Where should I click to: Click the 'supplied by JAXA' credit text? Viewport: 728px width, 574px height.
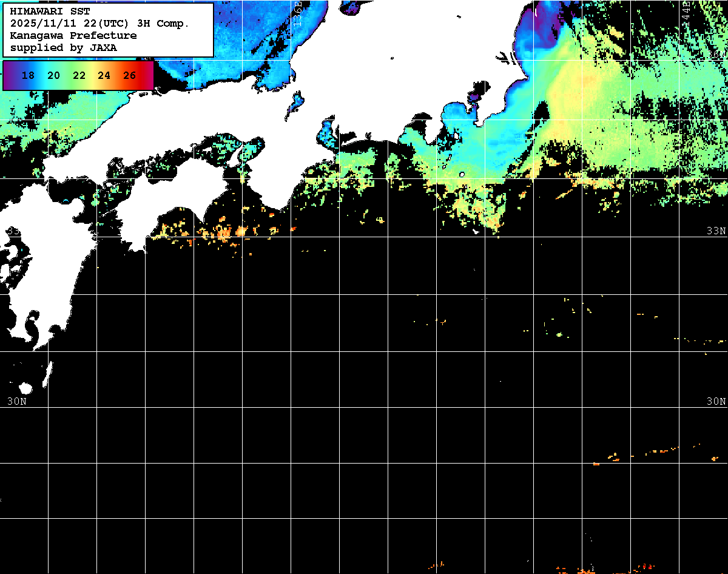pos(63,47)
